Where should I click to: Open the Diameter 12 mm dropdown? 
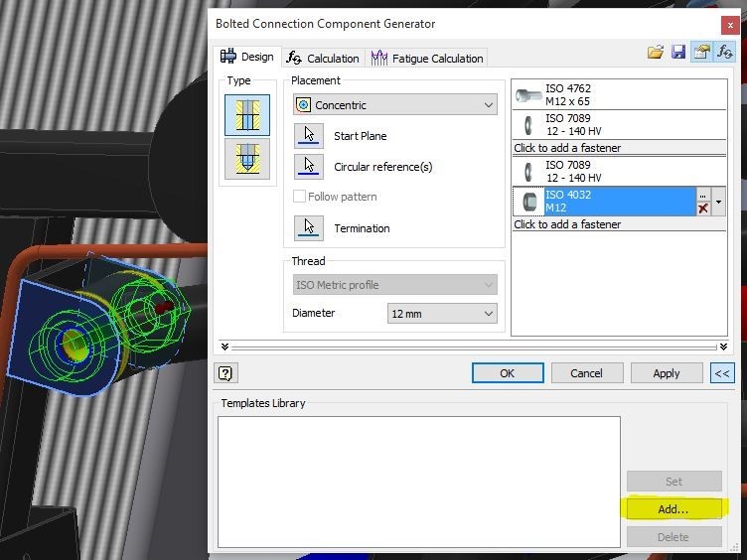[442, 314]
